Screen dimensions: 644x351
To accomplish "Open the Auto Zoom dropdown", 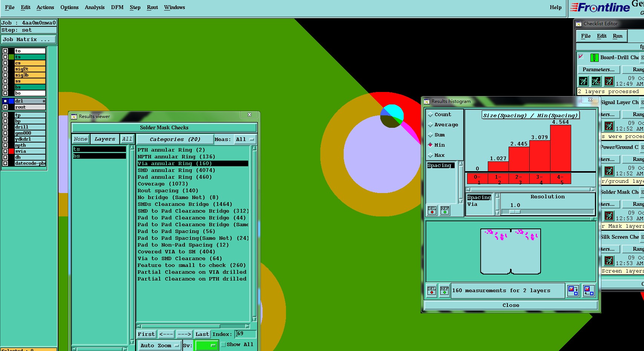I will [x=160, y=346].
